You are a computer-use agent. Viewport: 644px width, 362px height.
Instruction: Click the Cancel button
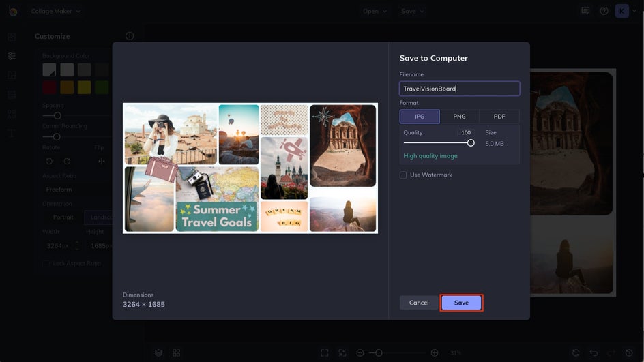[x=418, y=303]
